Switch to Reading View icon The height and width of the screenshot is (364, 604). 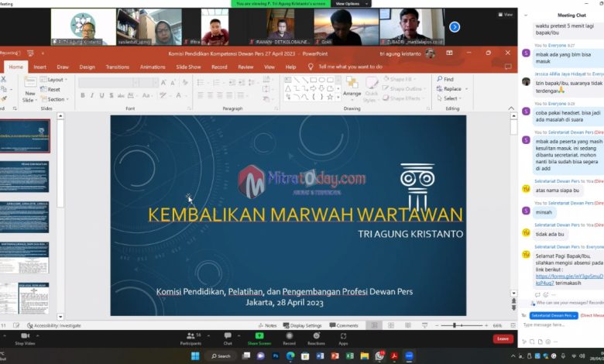click(408, 325)
